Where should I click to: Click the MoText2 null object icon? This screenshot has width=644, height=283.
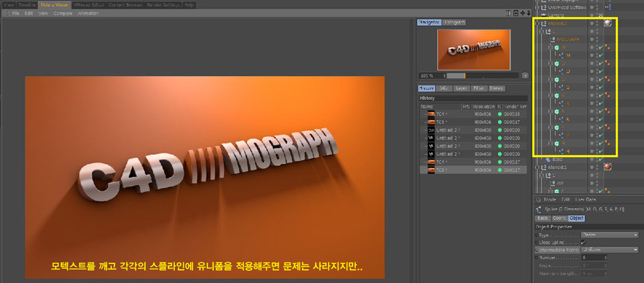pos(544,24)
